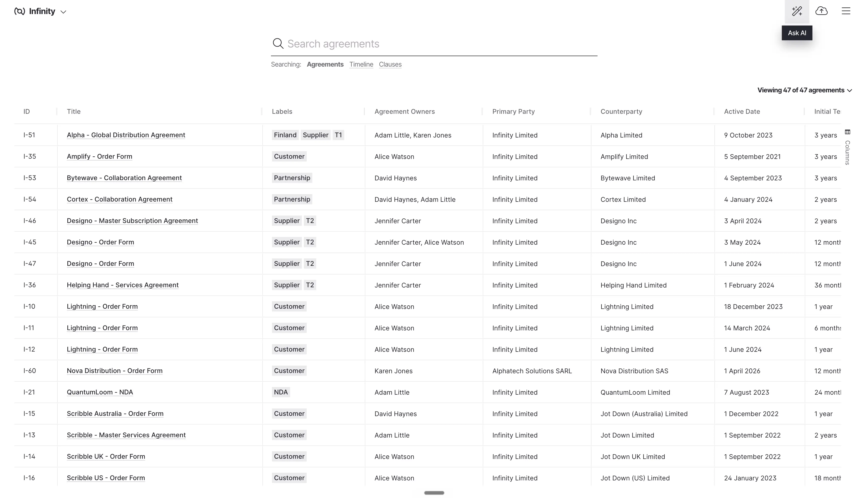Open the Ask AI magic wand
The image size is (868, 498).
pyautogui.click(x=797, y=11)
